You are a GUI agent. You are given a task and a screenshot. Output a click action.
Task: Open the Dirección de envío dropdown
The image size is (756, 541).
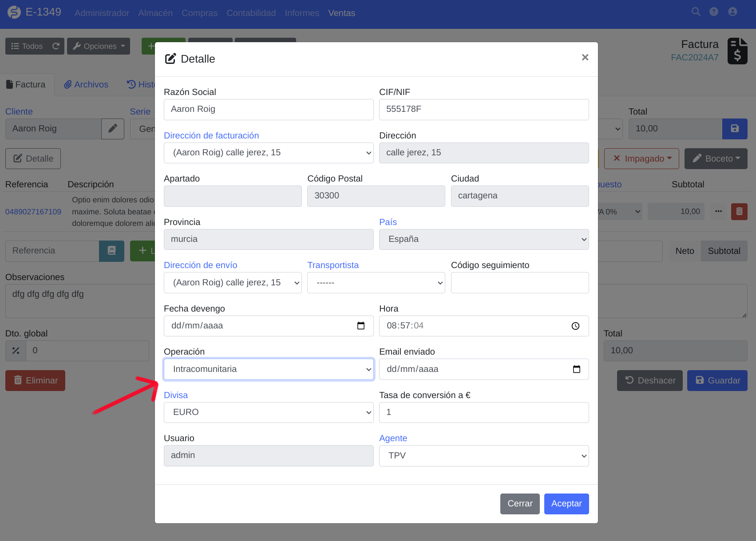click(x=233, y=283)
